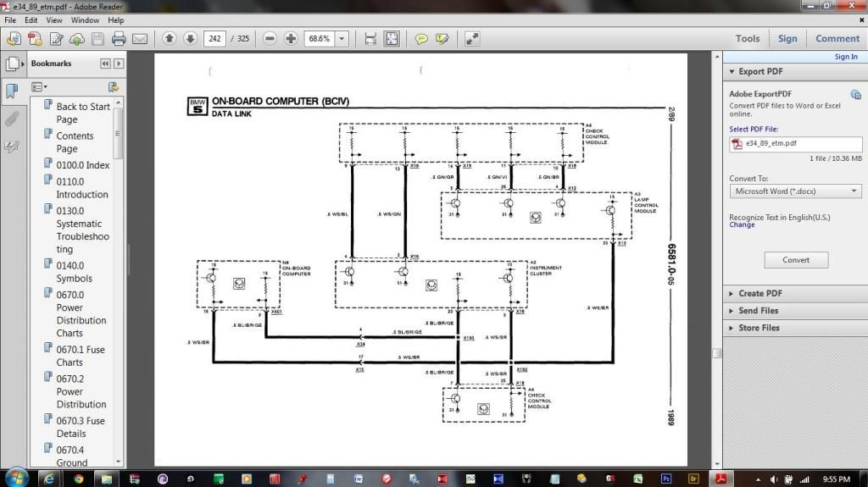Click the page number input field

click(x=214, y=39)
